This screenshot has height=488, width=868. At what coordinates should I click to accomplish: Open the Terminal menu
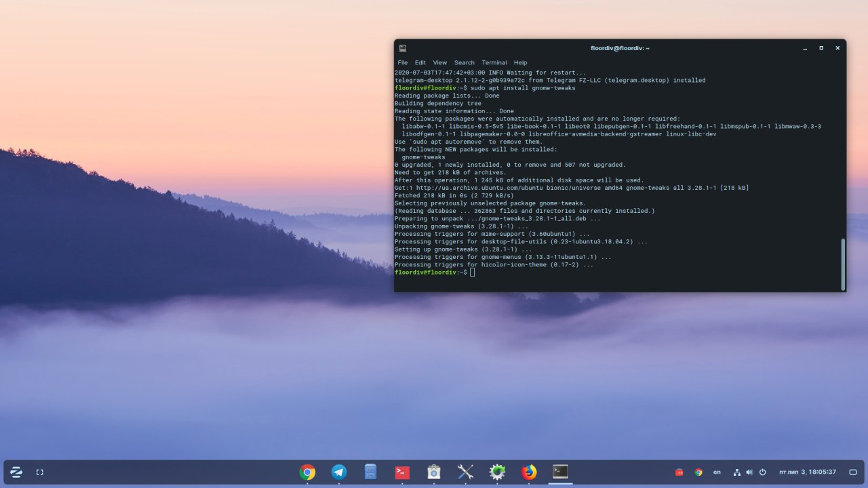(x=494, y=62)
